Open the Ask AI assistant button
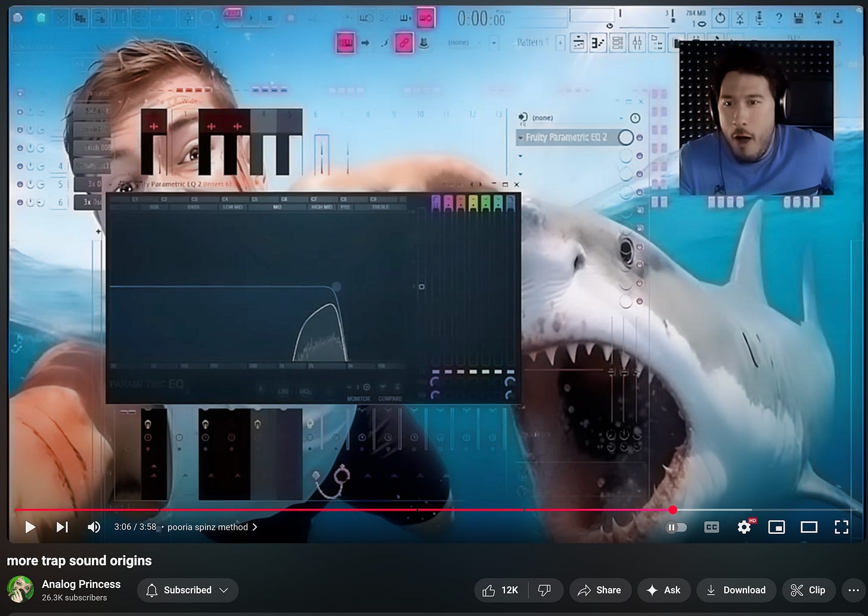 tap(664, 590)
